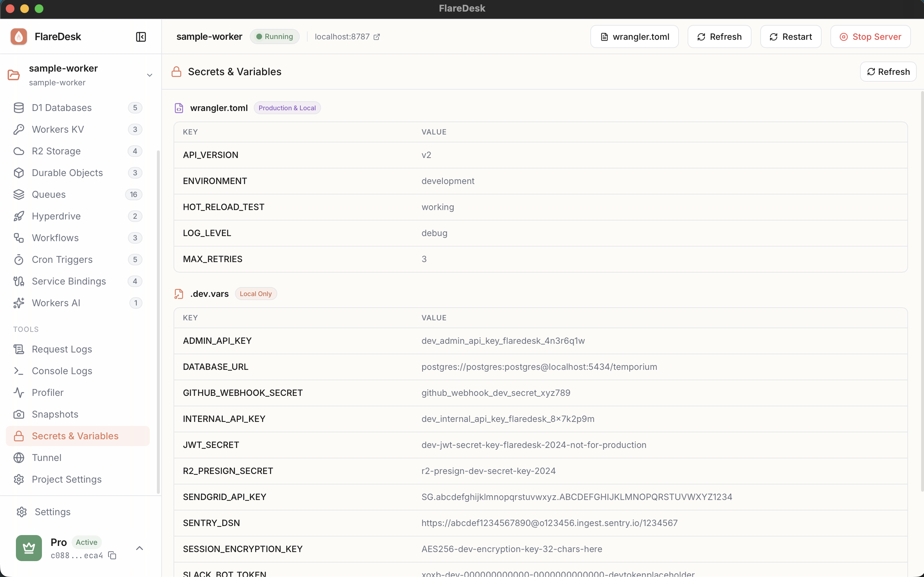The image size is (924, 577).
Task: Click the Stop Server button
Action: click(870, 36)
